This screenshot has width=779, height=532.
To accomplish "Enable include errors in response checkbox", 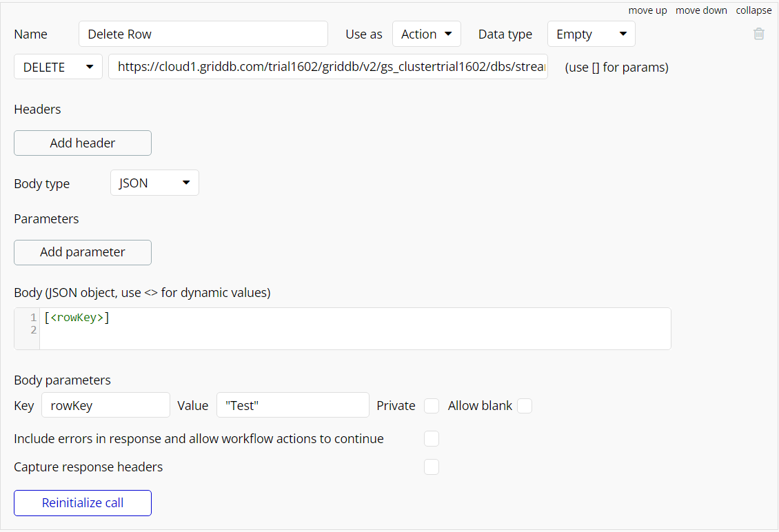I will pos(432,439).
